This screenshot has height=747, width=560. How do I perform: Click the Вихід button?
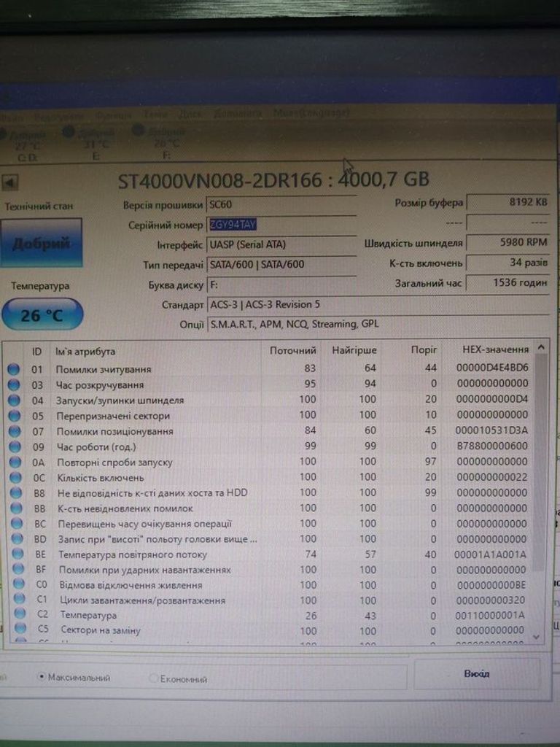pos(477,673)
